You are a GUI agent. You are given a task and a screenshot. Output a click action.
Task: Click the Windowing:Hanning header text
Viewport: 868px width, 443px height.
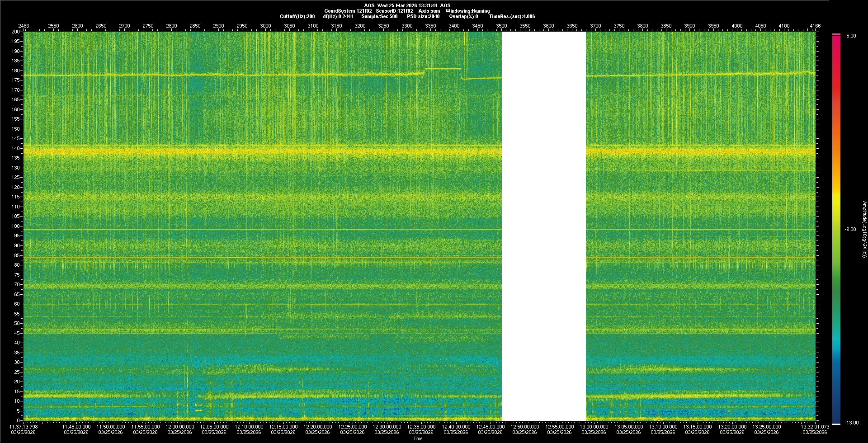tap(467, 11)
